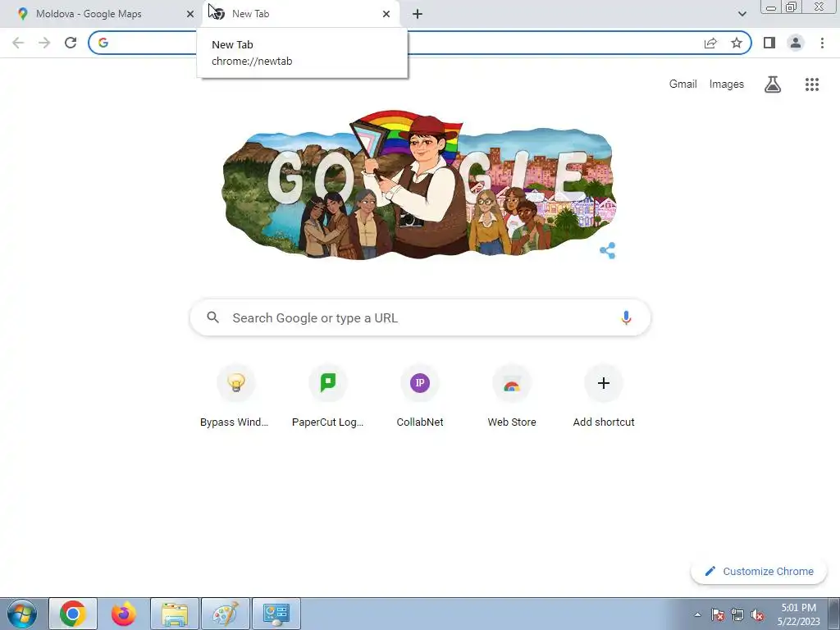840x630 pixels.
Task: Reload the current page
Action: coord(71,43)
